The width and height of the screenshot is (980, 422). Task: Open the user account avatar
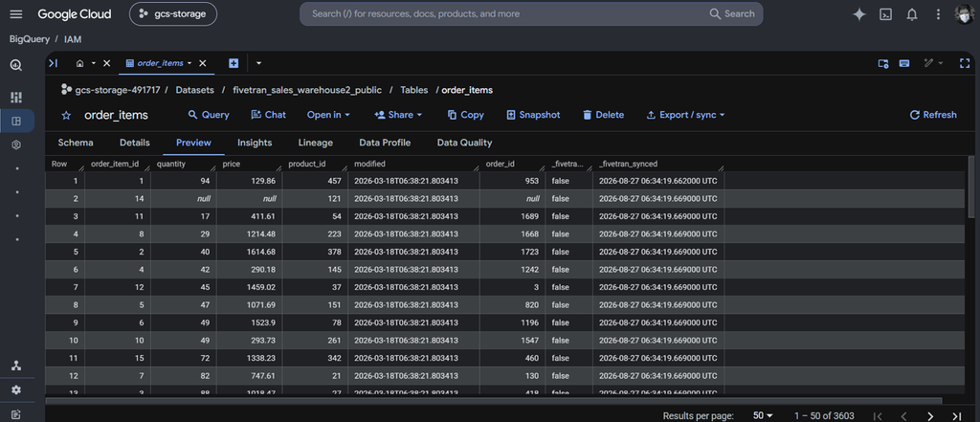pyautogui.click(x=964, y=14)
